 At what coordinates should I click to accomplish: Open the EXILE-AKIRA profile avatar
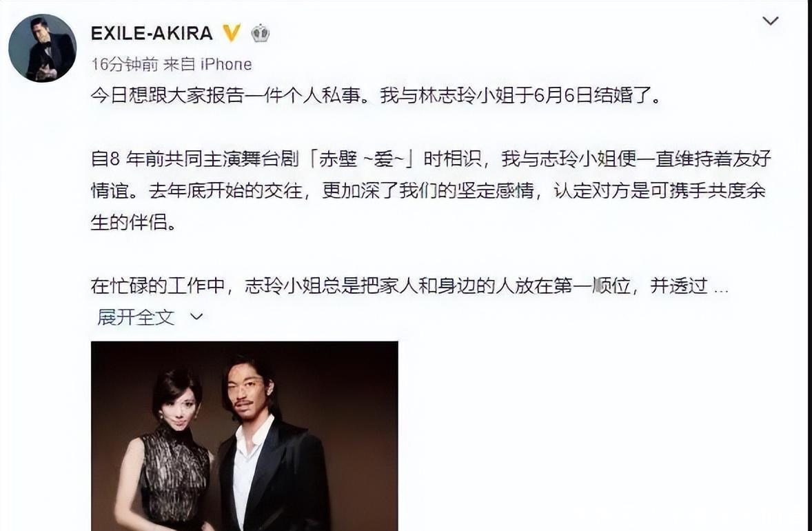point(43,48)
